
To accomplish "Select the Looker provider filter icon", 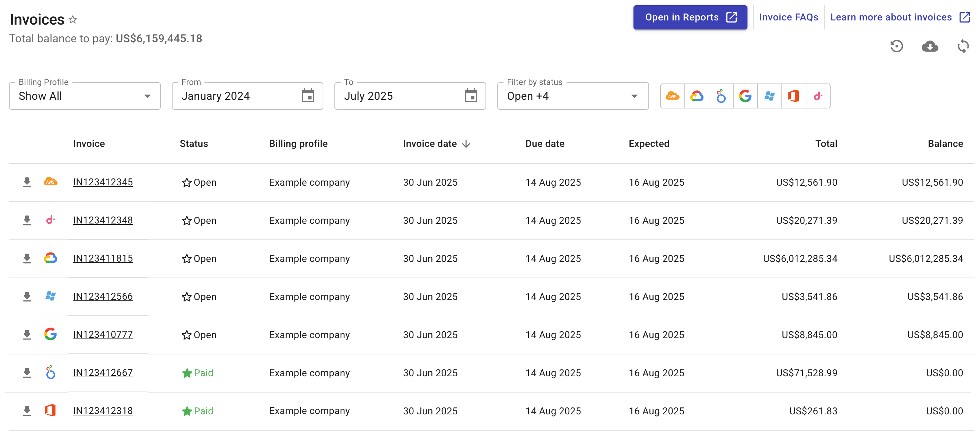I will pyautogui.click(x=721, y=96).
